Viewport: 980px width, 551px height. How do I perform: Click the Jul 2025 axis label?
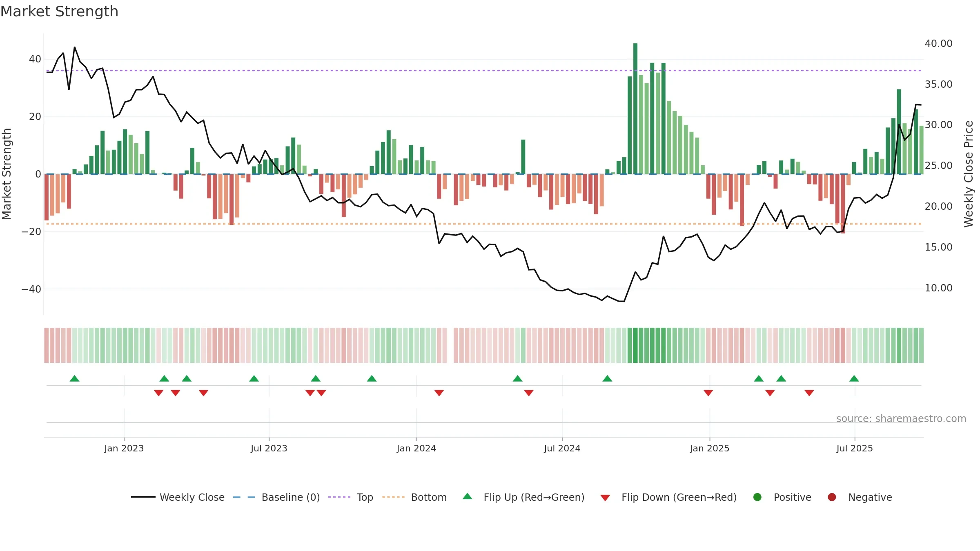pyautogui.click(x=855, y=449)
